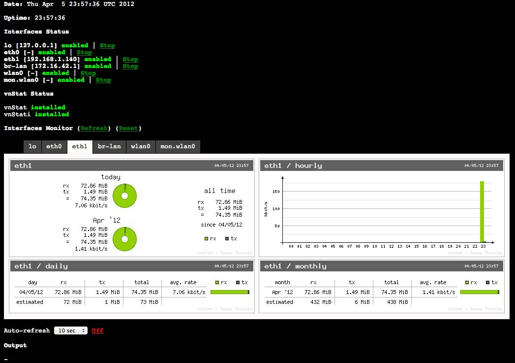515x363 pixels.
Task: Reset the Interfaces Monitor
Action: click(128, 128)
